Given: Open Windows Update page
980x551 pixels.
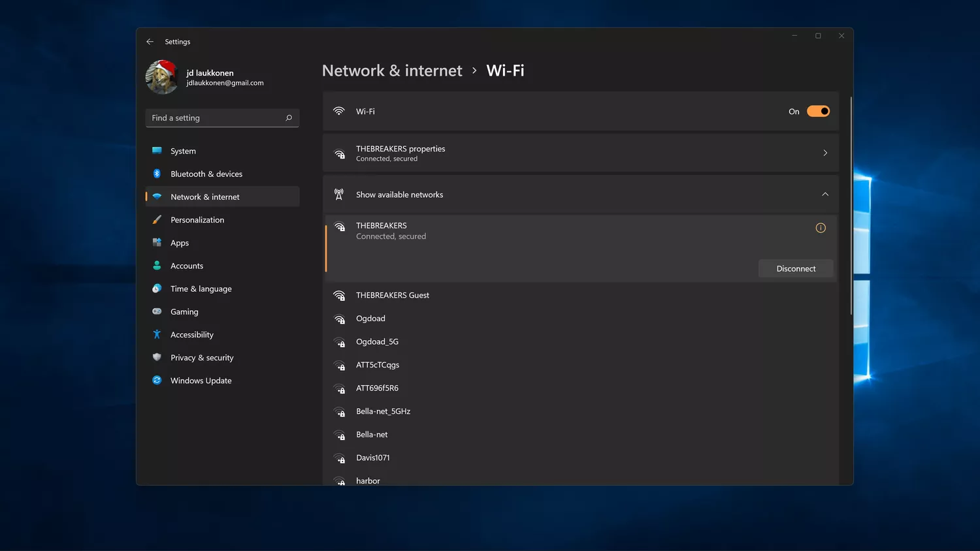Looking at the screenshot, I should (222, 380).
